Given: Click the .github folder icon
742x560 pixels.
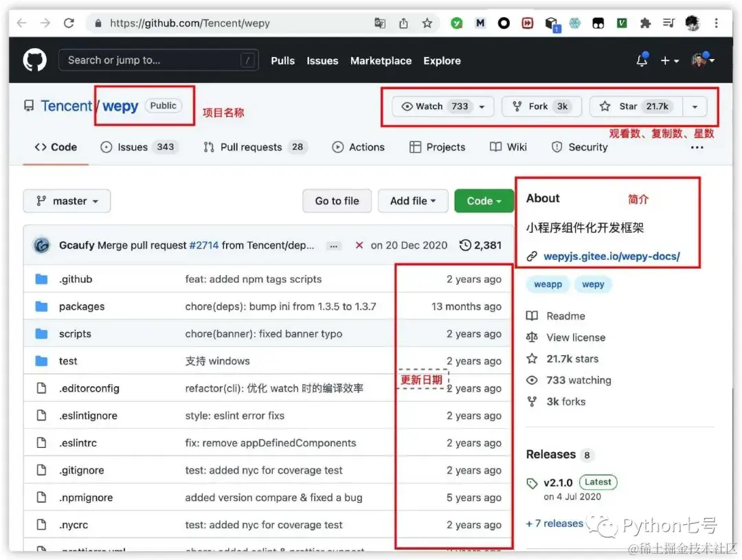Looking at the screenshot, I should pos(42,279).
